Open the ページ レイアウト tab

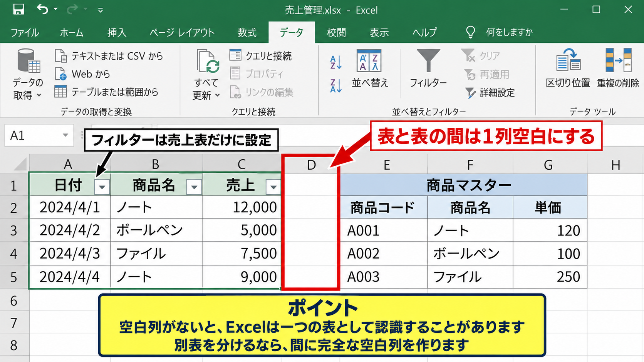point(182,32)
